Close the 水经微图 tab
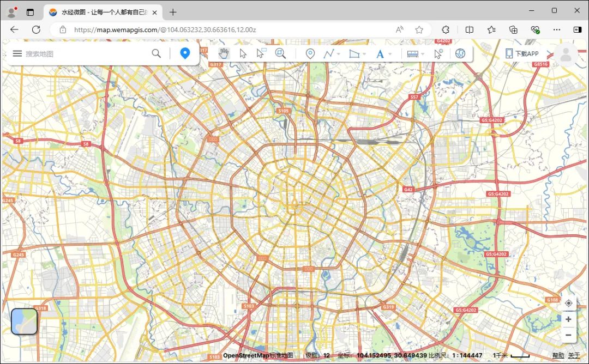Viewport: 589px width, 364px height. tap(155, 13)
